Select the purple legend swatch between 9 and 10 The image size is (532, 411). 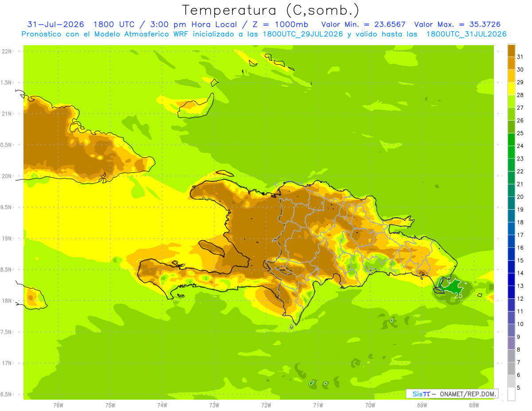coord(511,330)
